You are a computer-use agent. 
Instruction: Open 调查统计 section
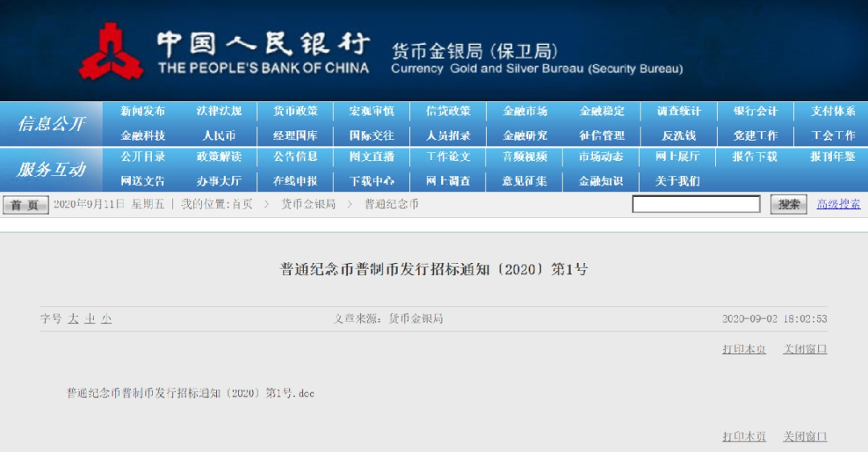[678, 111]
